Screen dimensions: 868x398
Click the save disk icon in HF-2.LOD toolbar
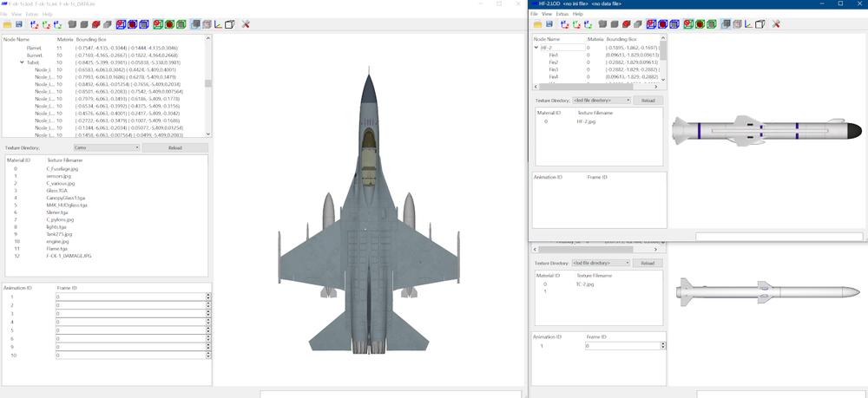[549, 23]
